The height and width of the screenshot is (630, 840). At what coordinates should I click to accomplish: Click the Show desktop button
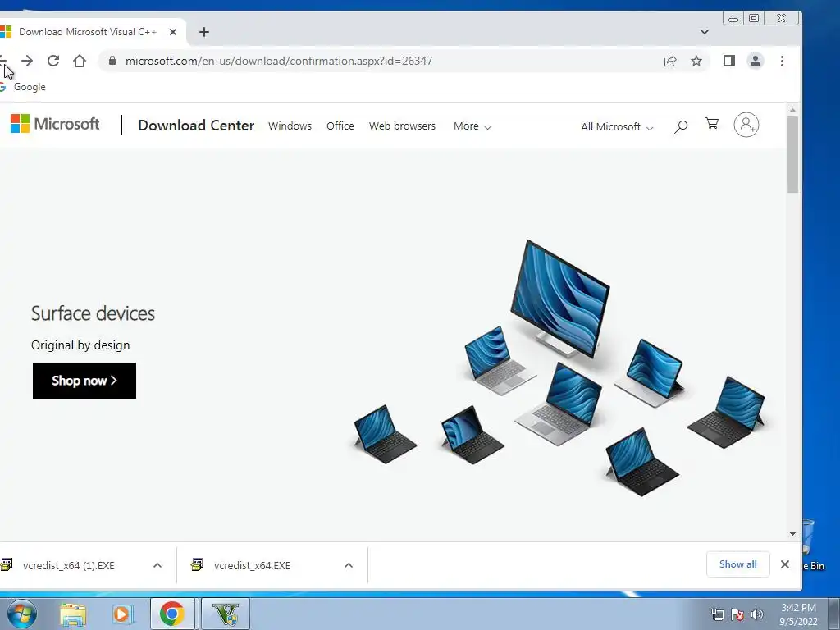pyautogui.click(x=834, y=614)
